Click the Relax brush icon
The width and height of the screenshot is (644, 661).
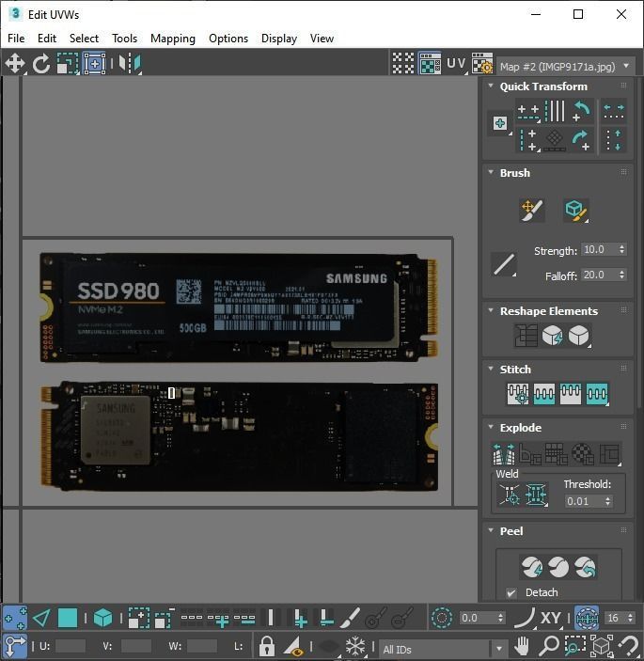click(575, 210)
